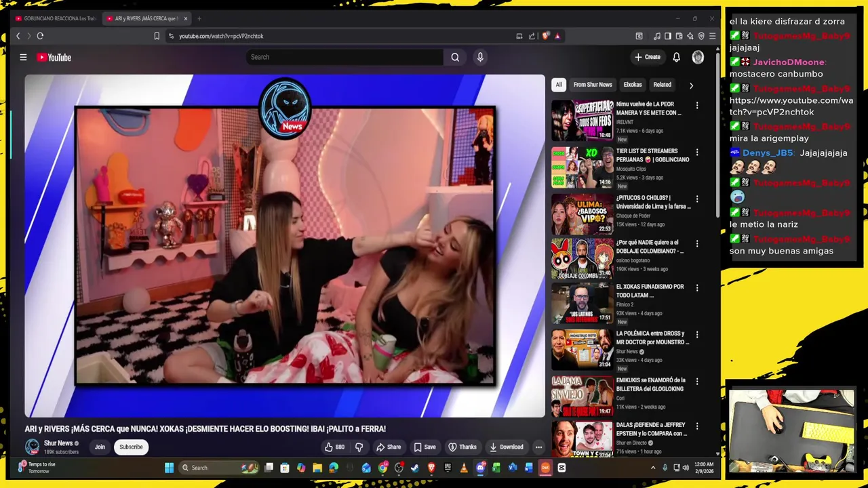The width and height of the screenshot is (868, 488).
Task: Dislike the video
Action: click(359, 447)
